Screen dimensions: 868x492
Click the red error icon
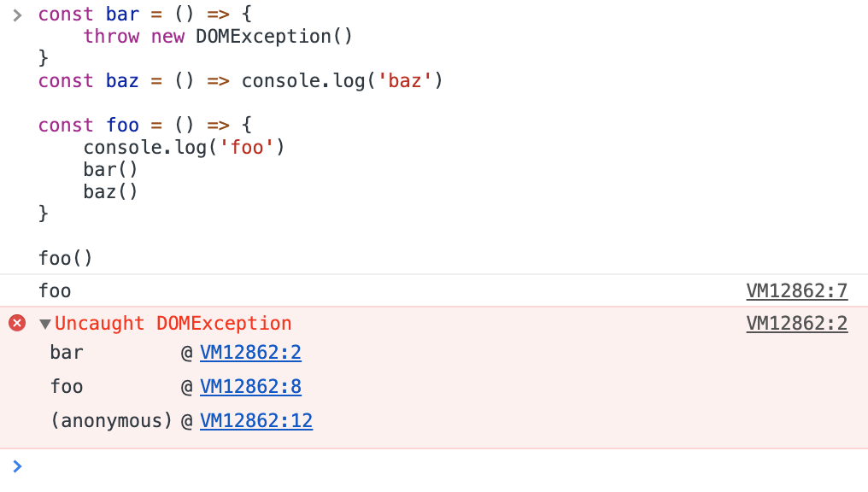pos(16,323)
